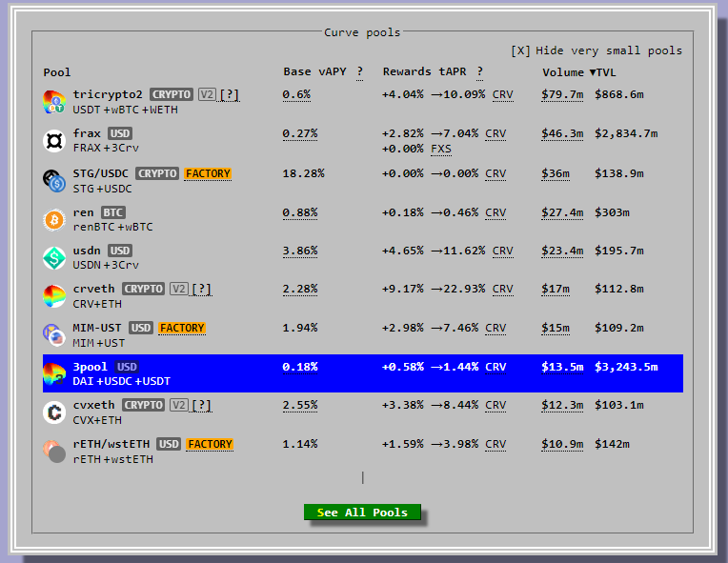The image size is (728, 563).
Task: Click the USD badge on frax
Action: pos(120,133)
